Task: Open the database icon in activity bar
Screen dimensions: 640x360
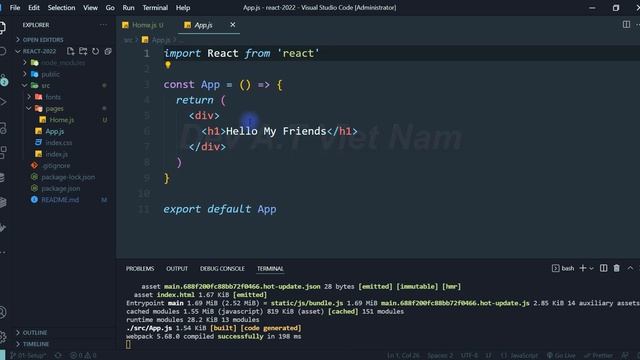Action: (x=2, y=177)
